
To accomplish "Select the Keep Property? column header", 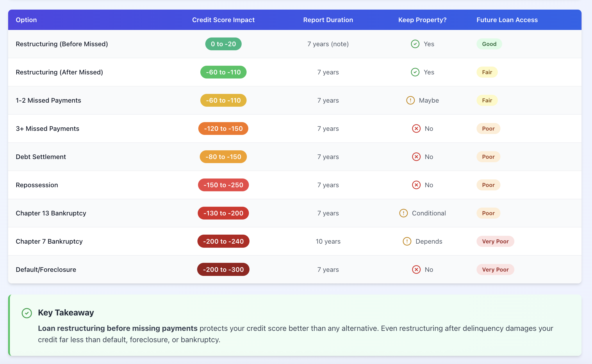I will 422,20.
